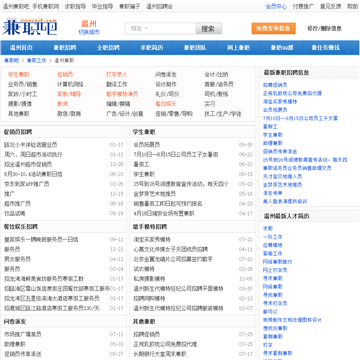Viewport: 360px width, 360px height.
Task: Open the 综合 search category dropdown
Action: click(x=139, y=29)
